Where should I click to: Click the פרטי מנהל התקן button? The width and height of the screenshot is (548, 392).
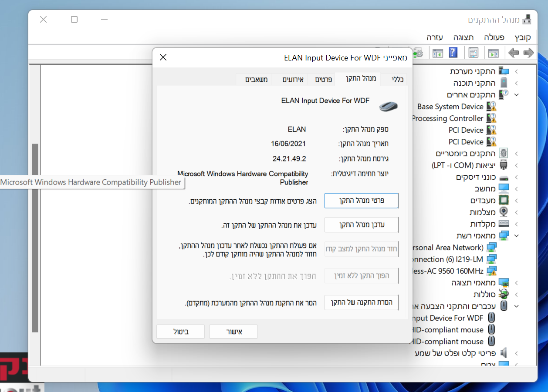(x=361, y=201)
